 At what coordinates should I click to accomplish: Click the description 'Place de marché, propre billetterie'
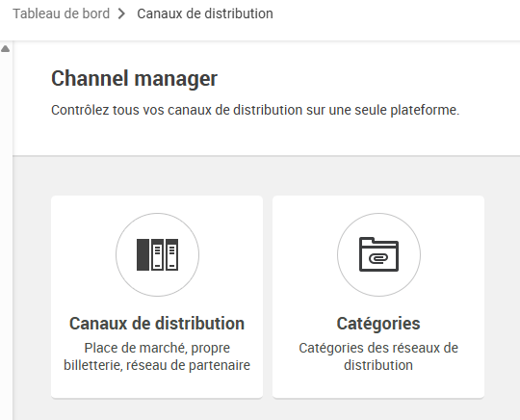pos(157,356)
